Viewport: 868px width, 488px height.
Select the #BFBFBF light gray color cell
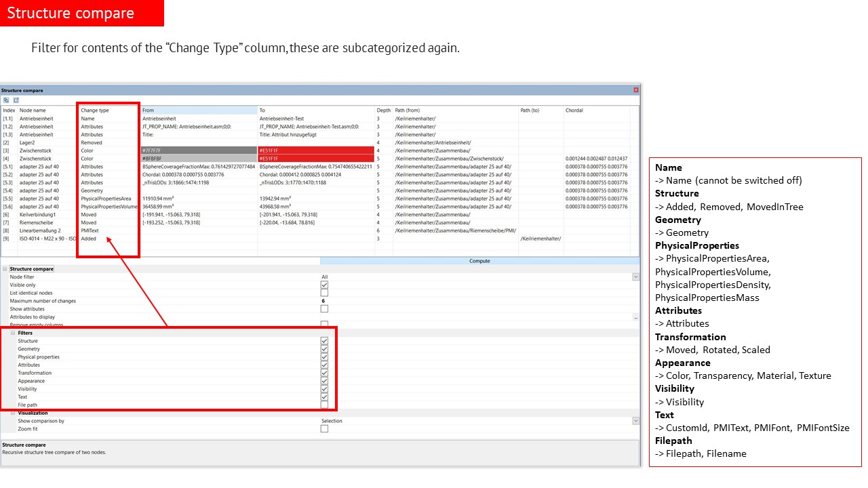coord(199,159)
